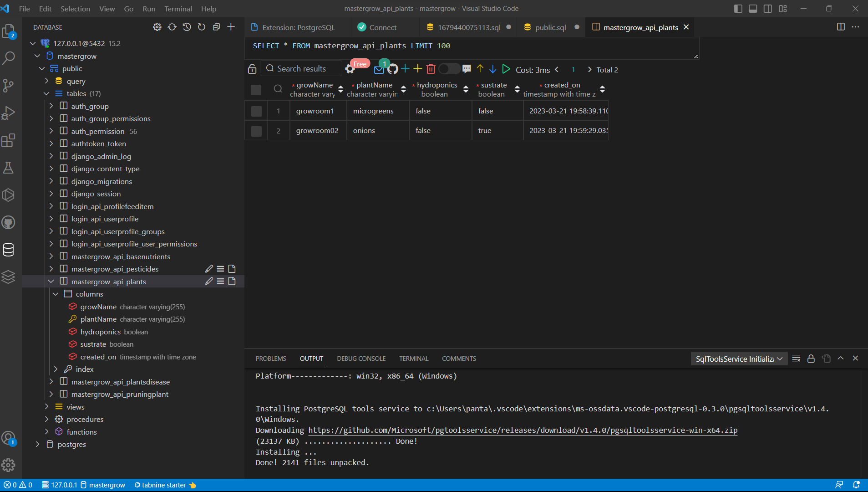Switch to the TERMINAL panel tab
This screenshot has height=492, width=868.
(413, 359)
